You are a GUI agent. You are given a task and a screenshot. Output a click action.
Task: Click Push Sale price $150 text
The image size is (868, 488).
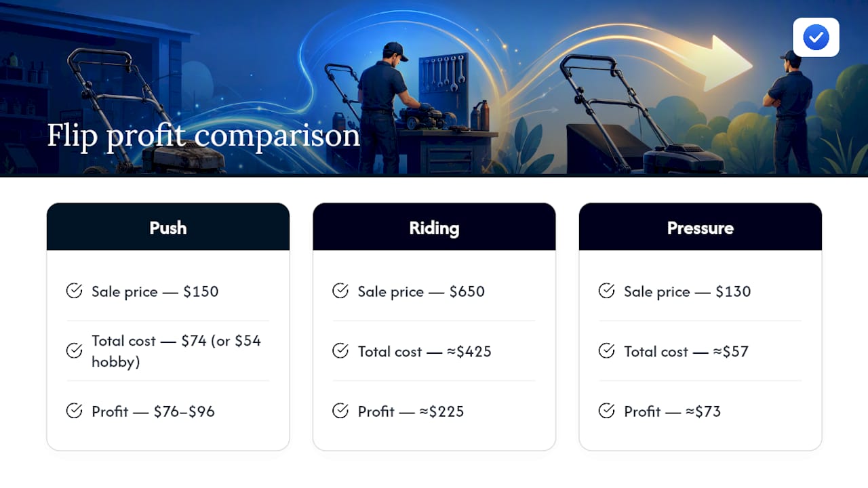[155, 291]
